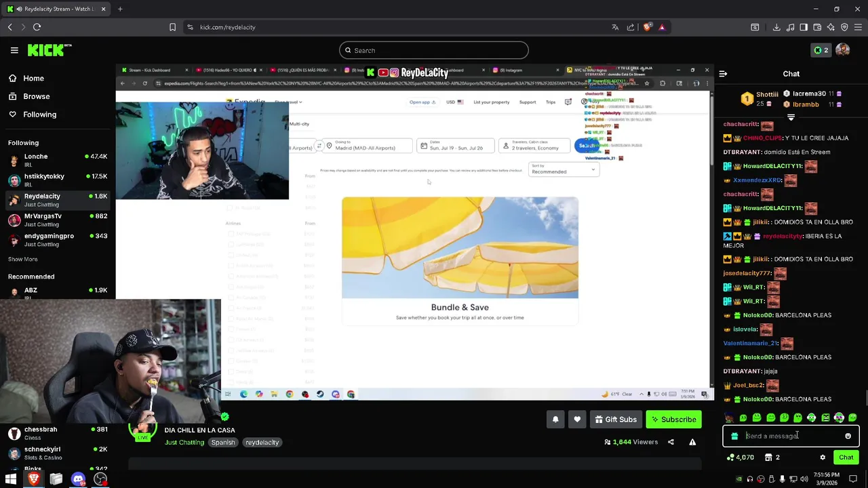Click Send a message field

coord(791,436)
